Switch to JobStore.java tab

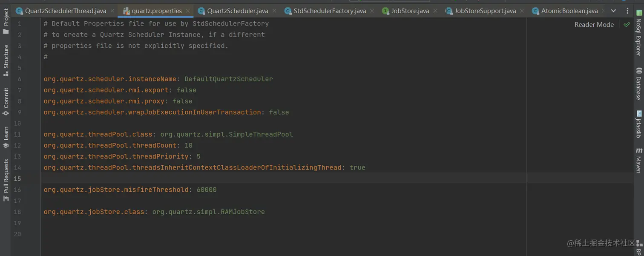coord(410,11)
